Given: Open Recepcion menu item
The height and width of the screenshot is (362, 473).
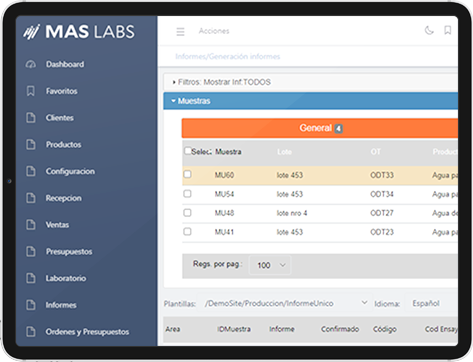Looking at the screenshot, I should coord(64,198).
